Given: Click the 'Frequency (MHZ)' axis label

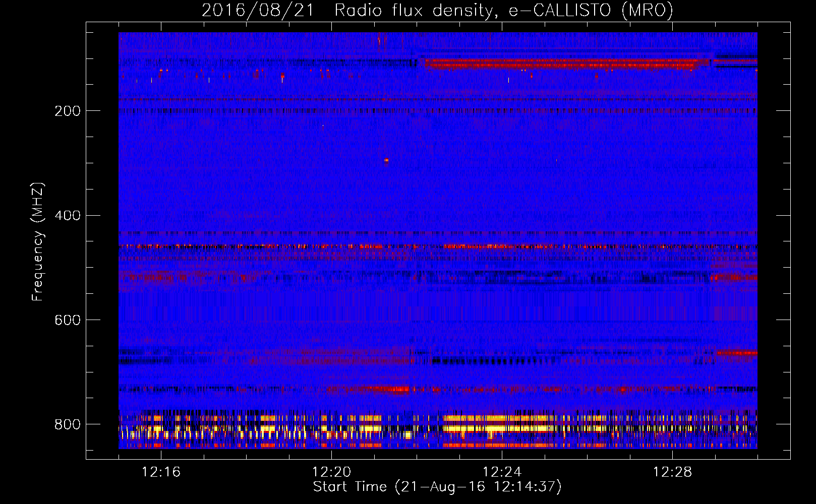Looking at the screenshot, I should point(38,242).
